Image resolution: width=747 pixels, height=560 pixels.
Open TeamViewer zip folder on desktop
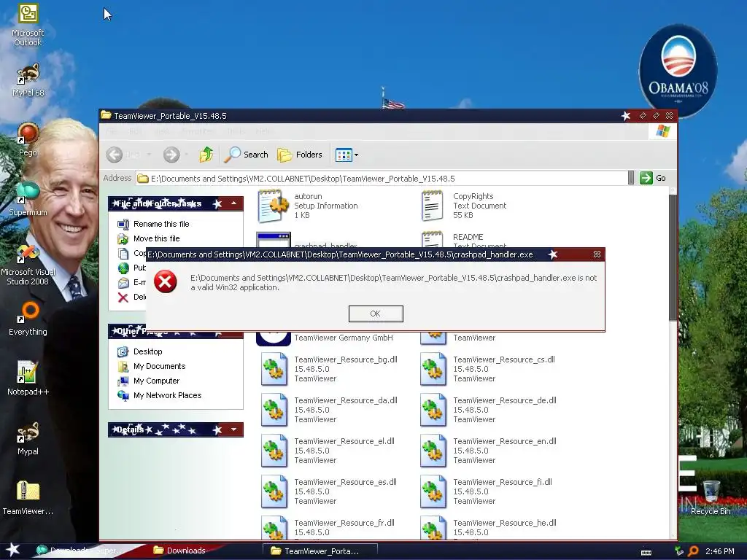28,498
